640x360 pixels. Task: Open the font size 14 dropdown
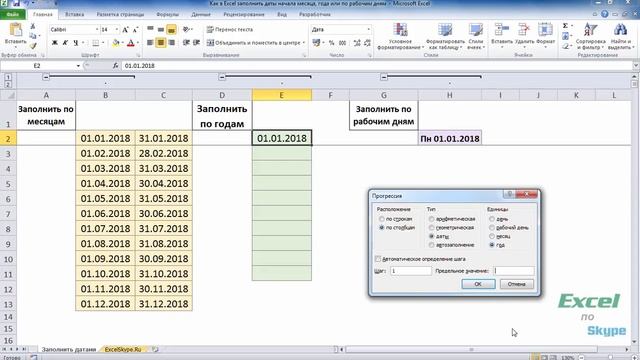(117, 29)
